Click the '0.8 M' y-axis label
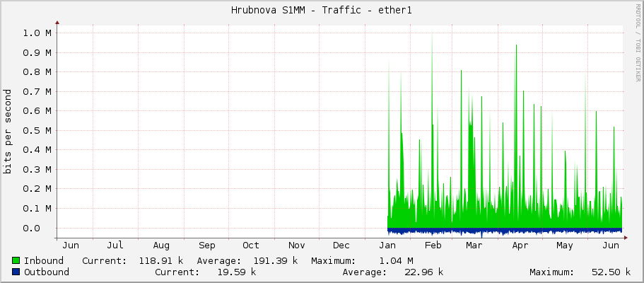Viewport: 644px width, 283px height. click(37, 72)
